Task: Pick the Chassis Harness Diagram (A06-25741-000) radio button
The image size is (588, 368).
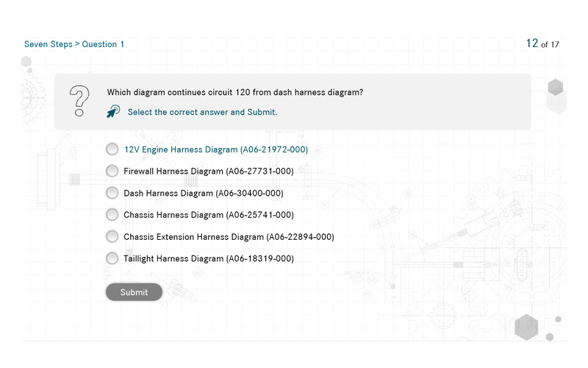Action: [x=112, y=215]
